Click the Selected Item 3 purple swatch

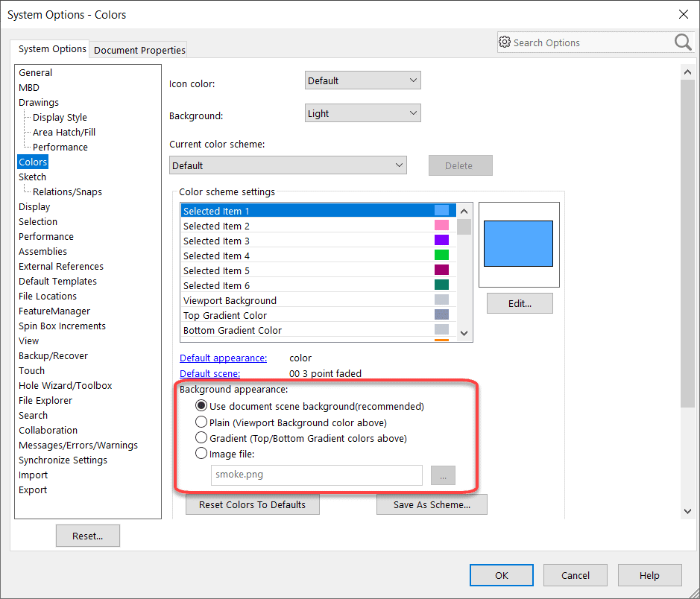tap(441, 240)
